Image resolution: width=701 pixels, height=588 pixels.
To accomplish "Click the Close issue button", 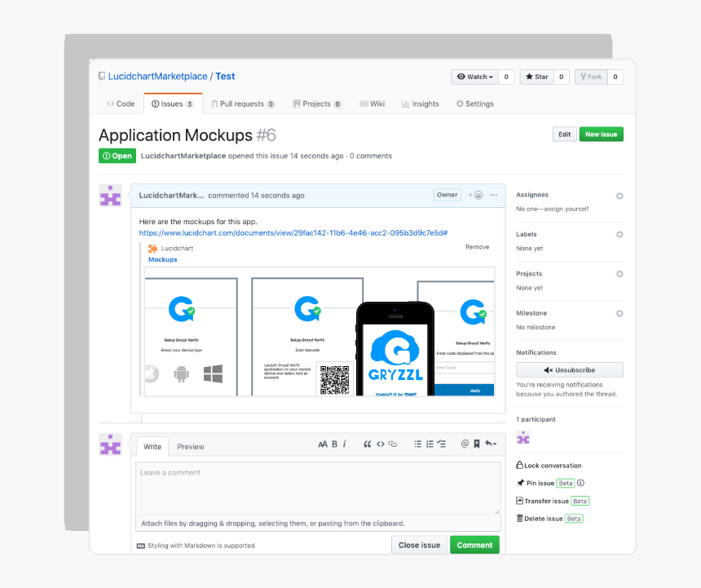I will point(419,545).
